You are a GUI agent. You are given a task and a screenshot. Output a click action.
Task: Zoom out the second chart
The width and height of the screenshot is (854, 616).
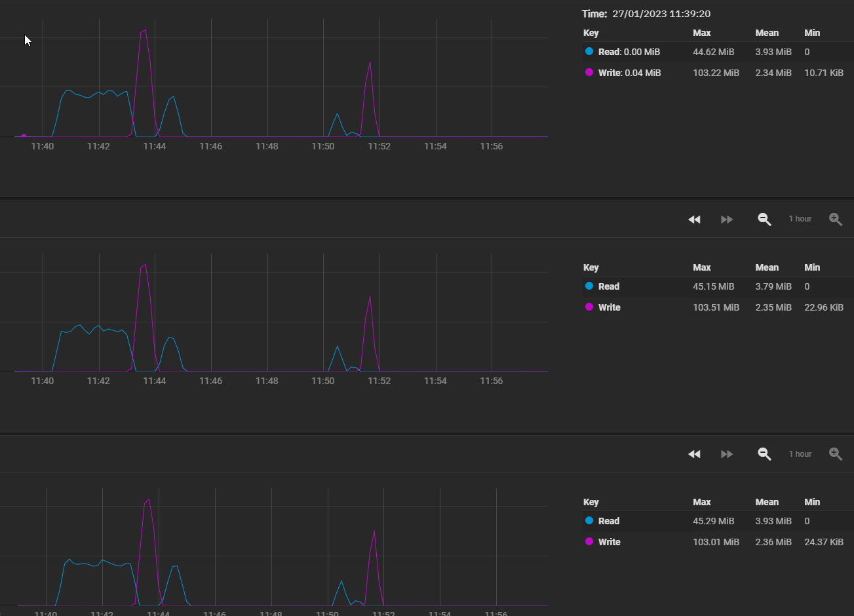coord(764,220)
